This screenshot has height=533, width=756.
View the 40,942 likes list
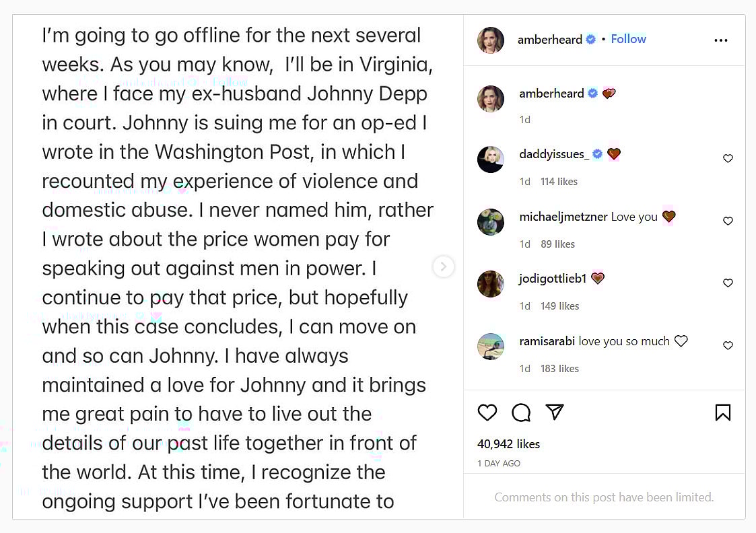pos(508,444)
